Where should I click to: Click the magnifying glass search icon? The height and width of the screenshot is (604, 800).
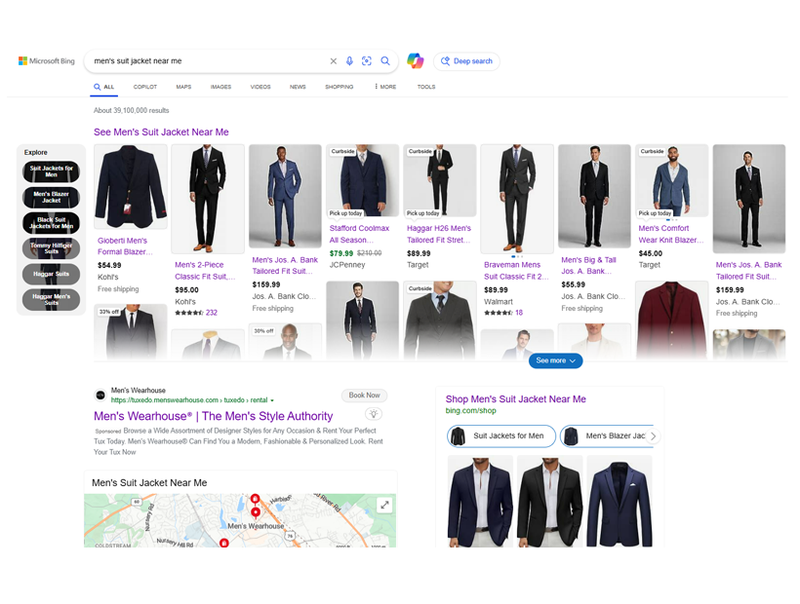pos(385,61)
